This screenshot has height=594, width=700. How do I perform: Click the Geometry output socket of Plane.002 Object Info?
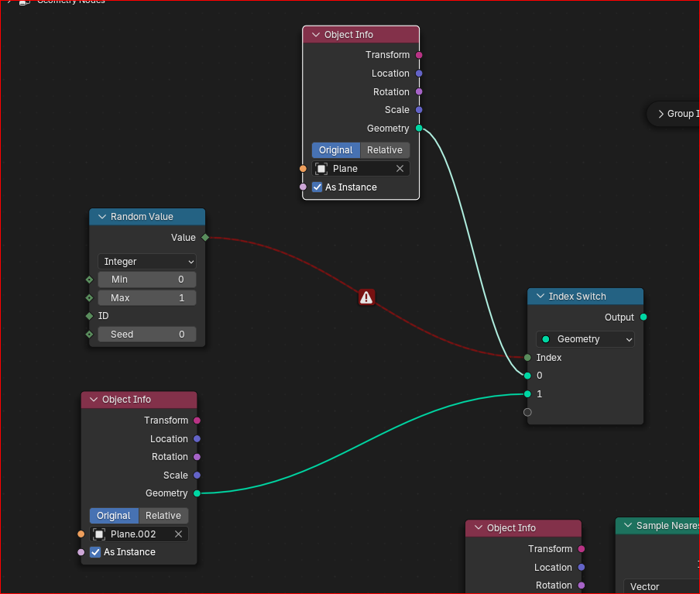[x=197, y=493]
